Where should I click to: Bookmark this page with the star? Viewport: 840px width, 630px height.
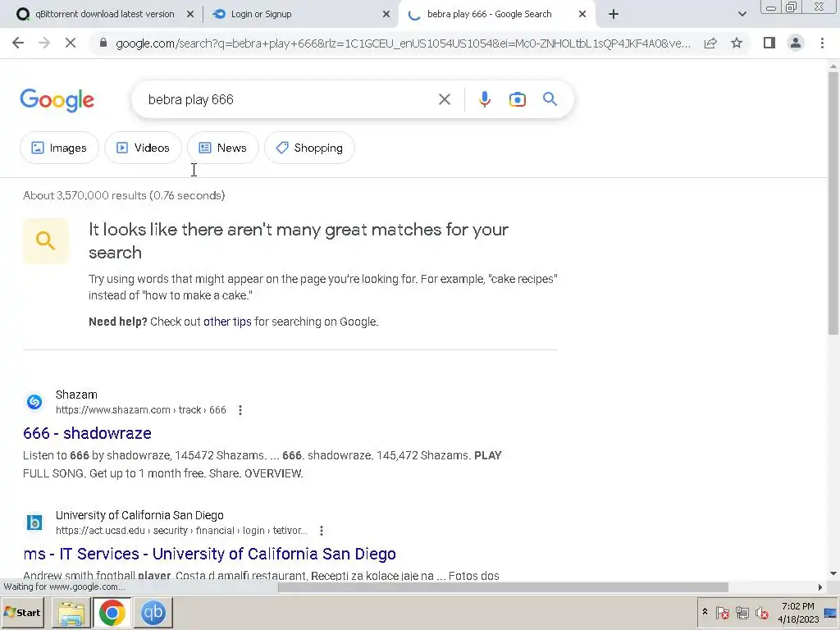737,43
